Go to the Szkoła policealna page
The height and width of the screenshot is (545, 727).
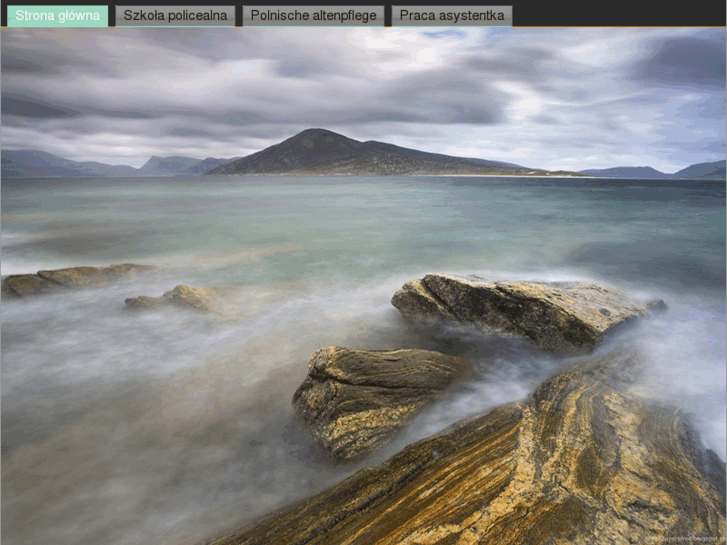[x=175, y=16]
